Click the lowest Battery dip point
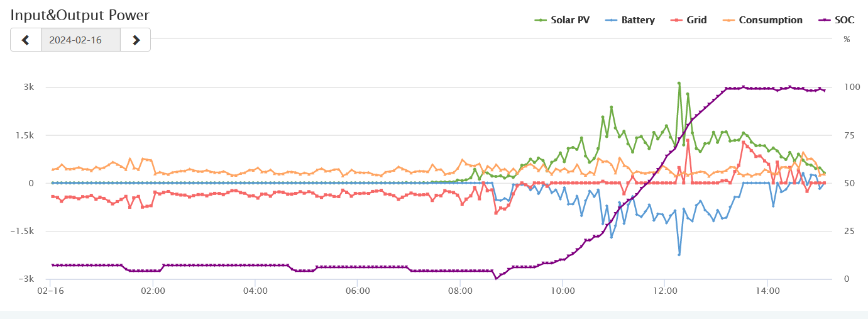 (679, 254)
